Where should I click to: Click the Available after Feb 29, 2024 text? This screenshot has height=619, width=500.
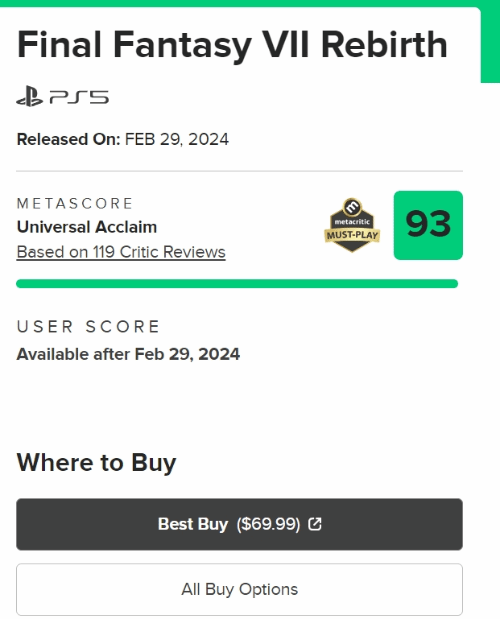[x=128, y=354]
